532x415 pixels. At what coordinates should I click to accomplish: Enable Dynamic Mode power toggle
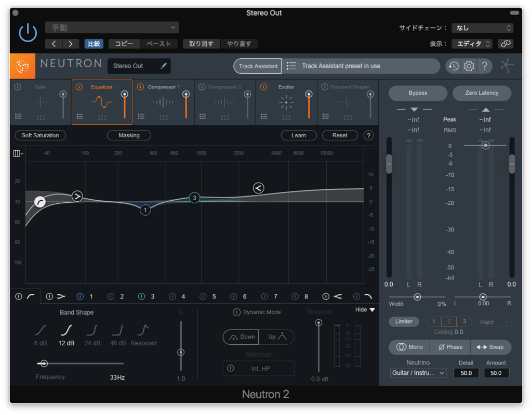236,313
